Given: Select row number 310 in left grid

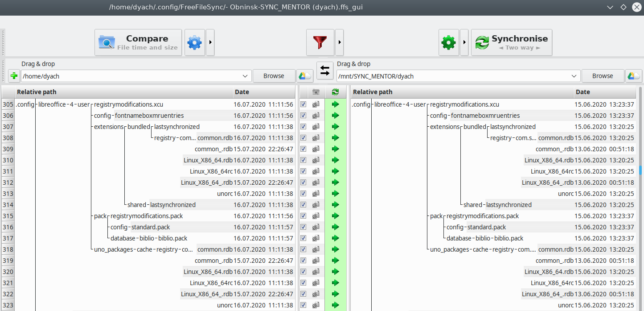Looking at the screenshot, I should coord(8,160).
